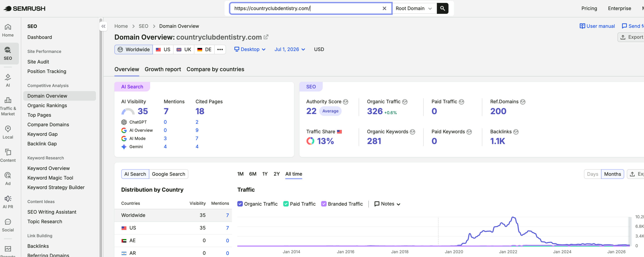Expand more countries ellipsis menu

tap(220, 50)
